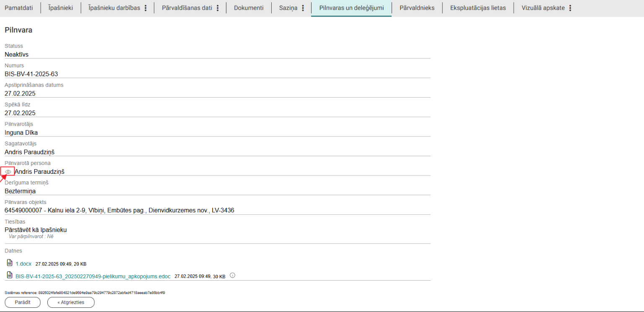Click the file icon beside the .edoc attachment
The image size is (644, 312).
click(10, 276)
